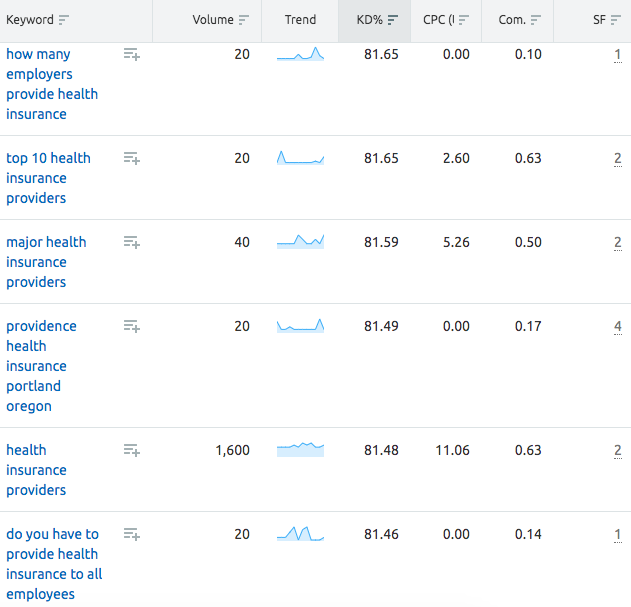This screenshot has width=631, height=607.
Task: Click the Trend column header
Action: pyautogui.click(x=300, y=20)
